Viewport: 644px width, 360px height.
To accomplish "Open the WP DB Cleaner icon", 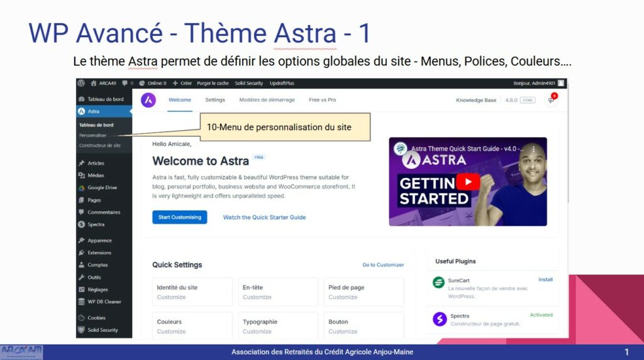I will coord(81,302).
